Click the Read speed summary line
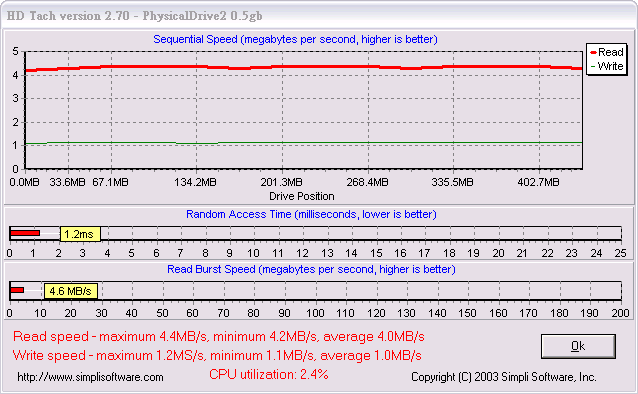 [x=218, y=337]
